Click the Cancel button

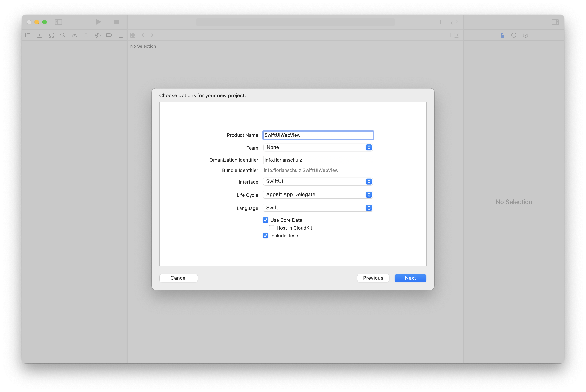[x=179, y=278]
